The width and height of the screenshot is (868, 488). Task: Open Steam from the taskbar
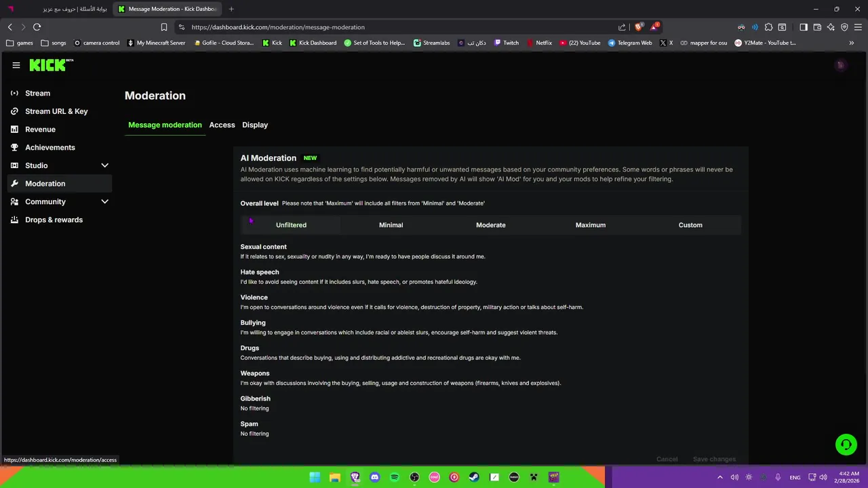(x=474, y=477)
